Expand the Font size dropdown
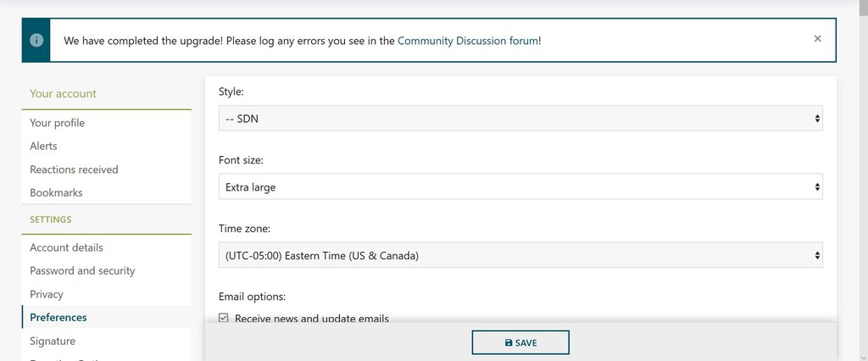868x361 pixels. tap(520, 186)
